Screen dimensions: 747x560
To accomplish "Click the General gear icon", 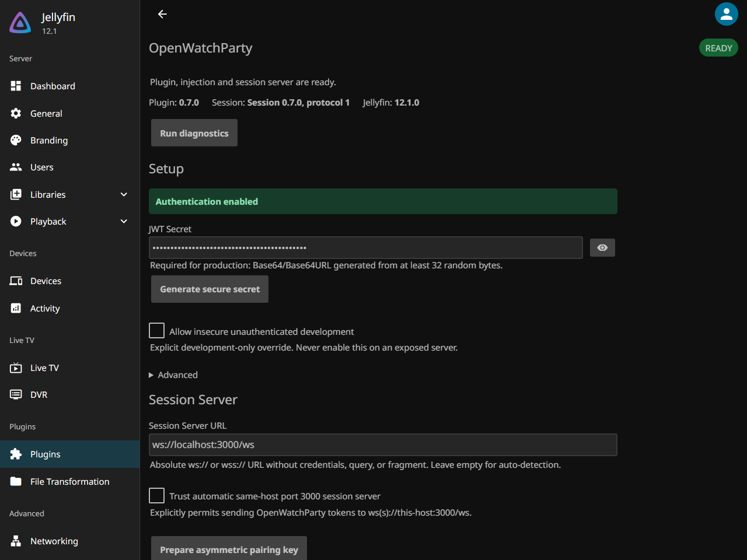I will tap(16, 113).
